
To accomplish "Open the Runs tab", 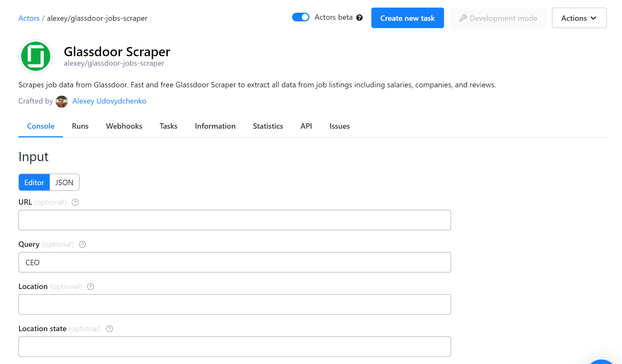I will coord(80,126).
